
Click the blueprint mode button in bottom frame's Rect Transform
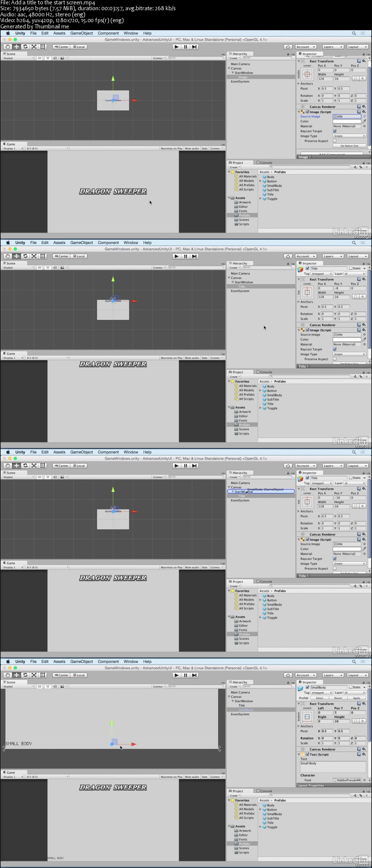pyautogui.click(x=355, y=721)
